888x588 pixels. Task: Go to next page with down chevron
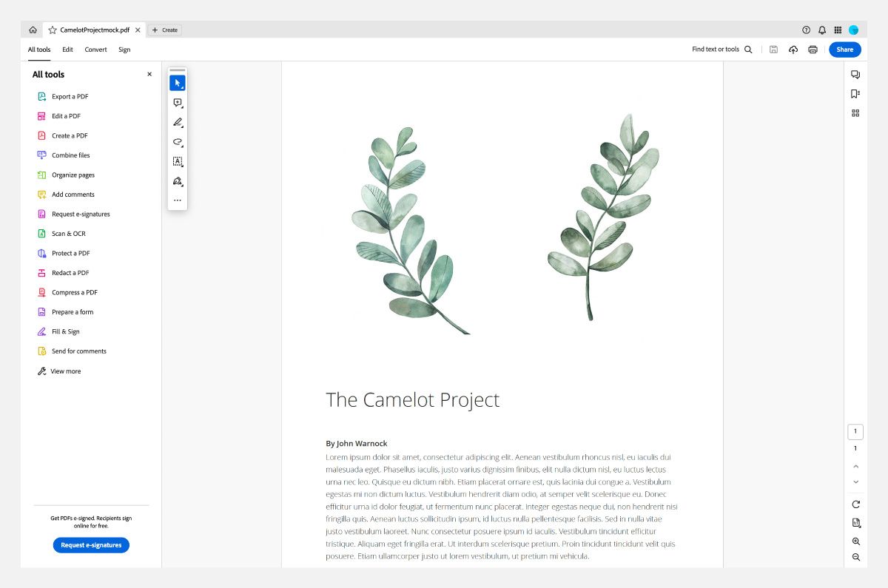coord(855,481)
